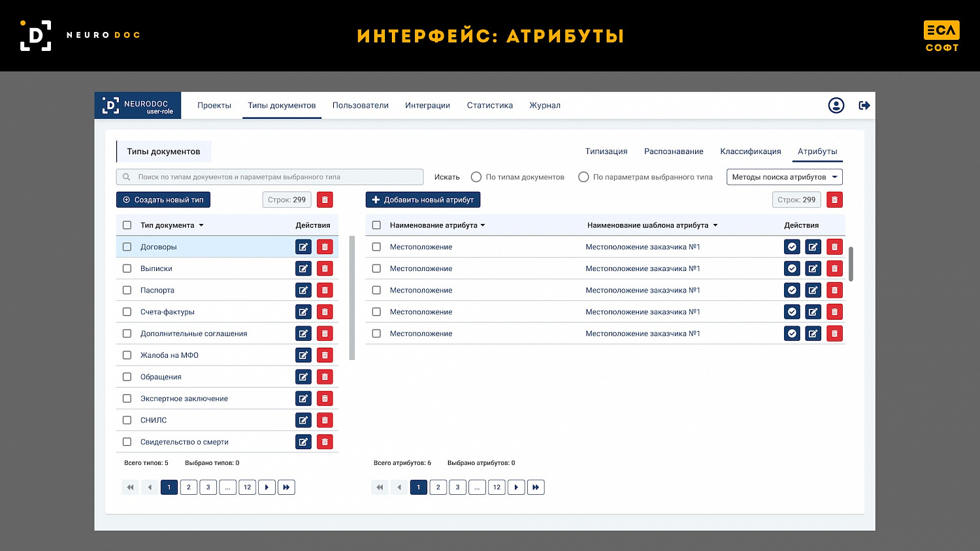Image resolution: width=980 pixels, height=551 pixels.
Task: Delete the Выписки document type
Action: pyautogui.click(x=325, y=268)
